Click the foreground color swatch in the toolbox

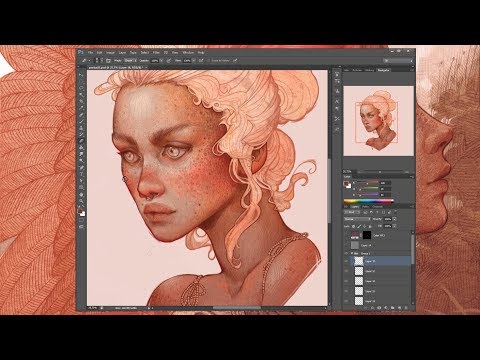coord(80,212)
